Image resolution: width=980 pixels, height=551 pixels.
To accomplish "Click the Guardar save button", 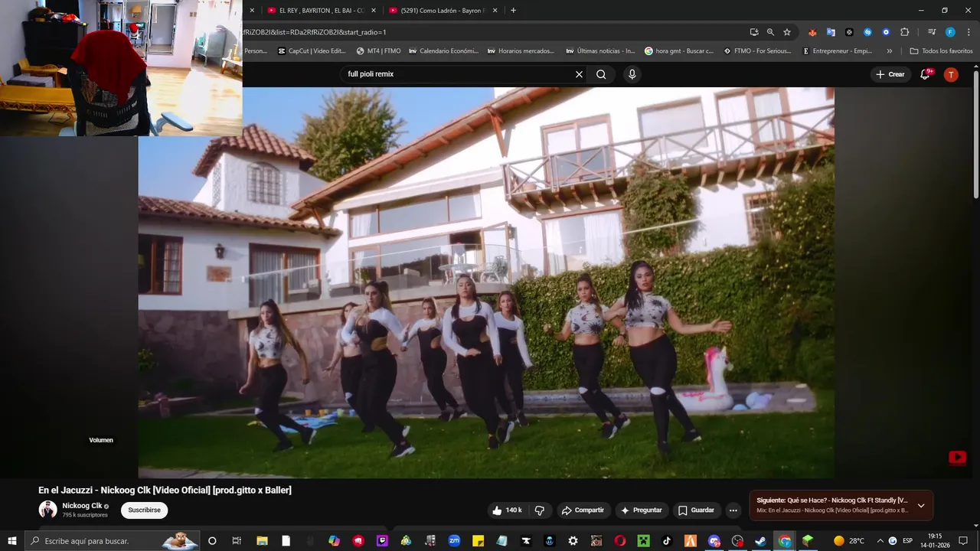I will pos(696,510).
